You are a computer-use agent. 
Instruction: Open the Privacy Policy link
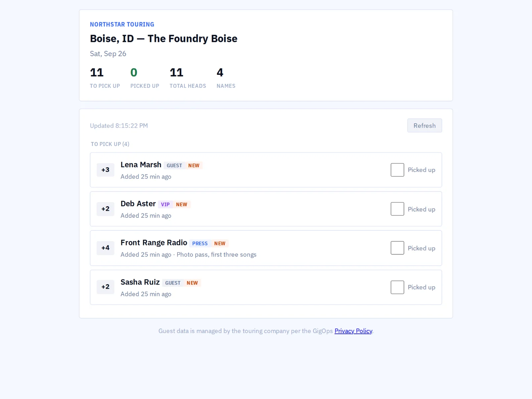(x=353, y=331)
